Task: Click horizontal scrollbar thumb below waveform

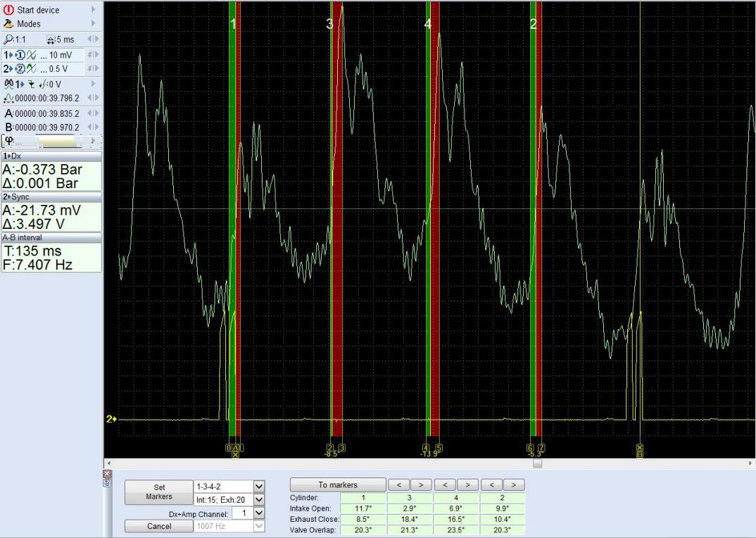Action: click(537, 463)
